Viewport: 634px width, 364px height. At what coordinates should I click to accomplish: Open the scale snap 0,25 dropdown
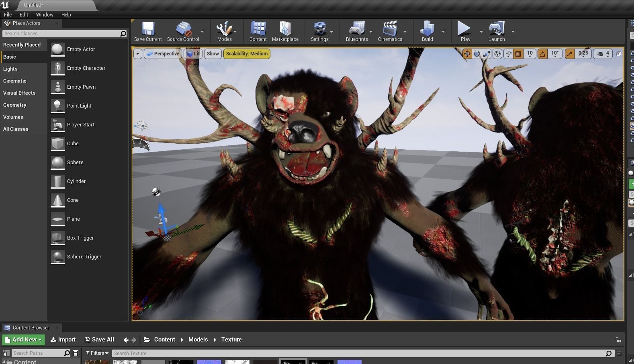click(x=583, y=54)
